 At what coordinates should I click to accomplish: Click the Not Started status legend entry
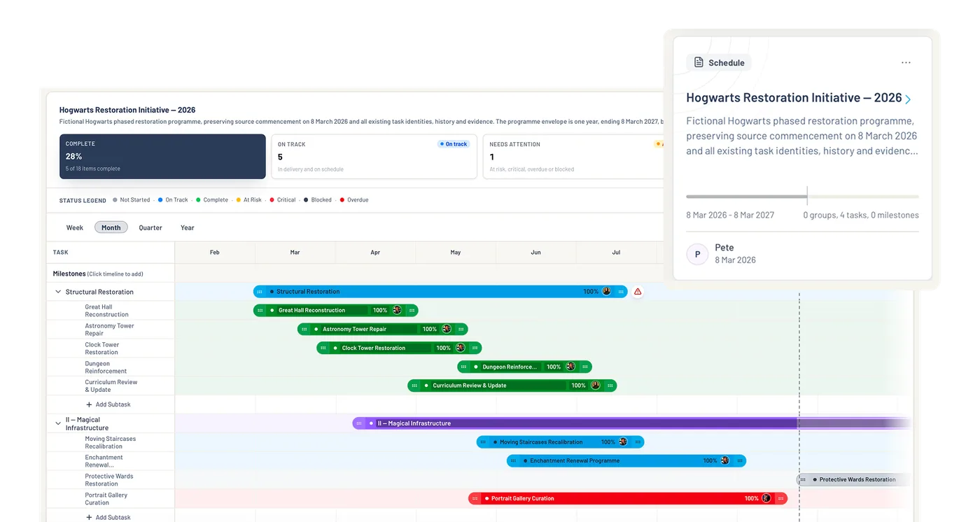[x=131, y=200]
